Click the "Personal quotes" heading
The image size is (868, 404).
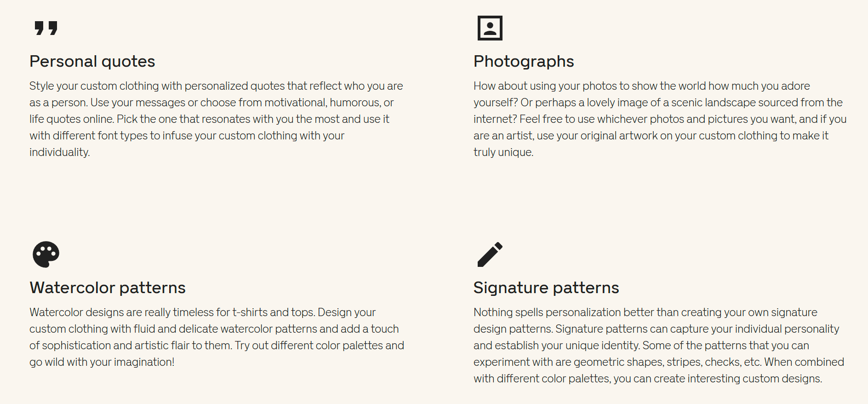pos(92,61)
